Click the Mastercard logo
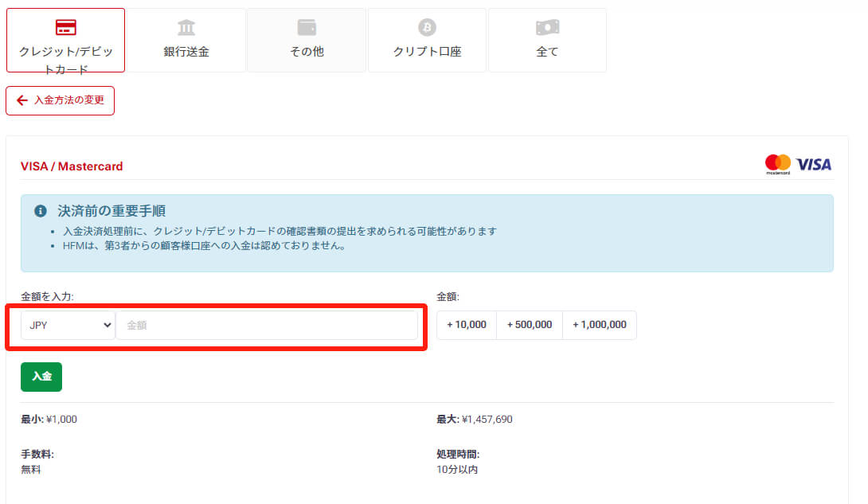The image size is (868, 504). [x=777, y=164]
